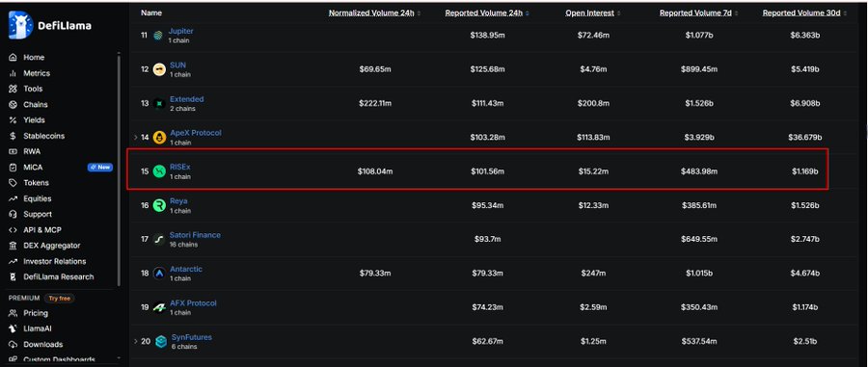Click the RISEx green logo icon

pos(159,171)
